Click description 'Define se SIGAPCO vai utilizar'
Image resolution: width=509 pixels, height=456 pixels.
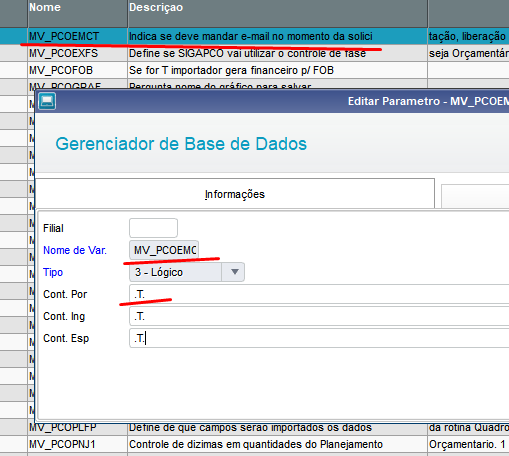coord(247,53)
